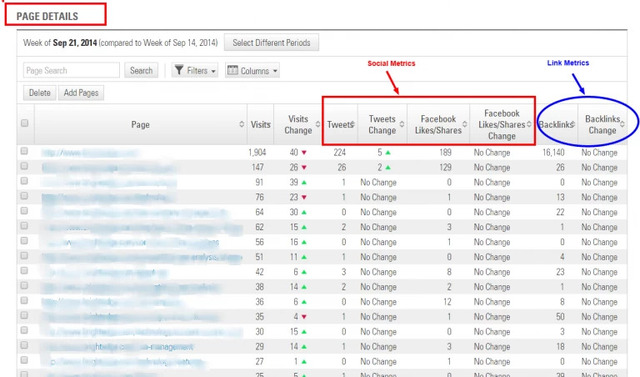This screenshot has height=377, width=640.
Task: Sort the table by the Page column
Action: [242, 124]
